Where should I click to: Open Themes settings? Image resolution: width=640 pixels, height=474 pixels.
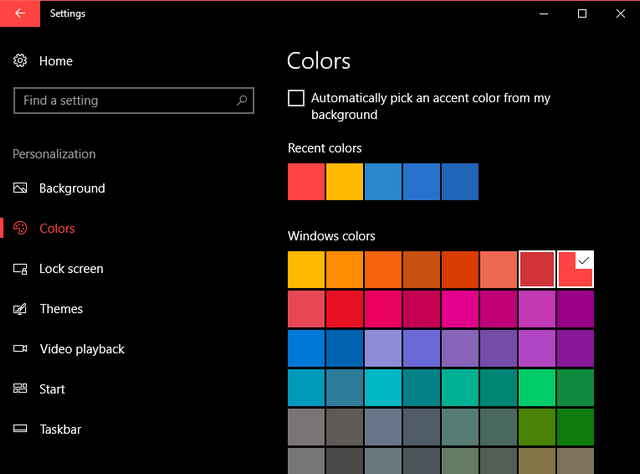pos(61,309)
